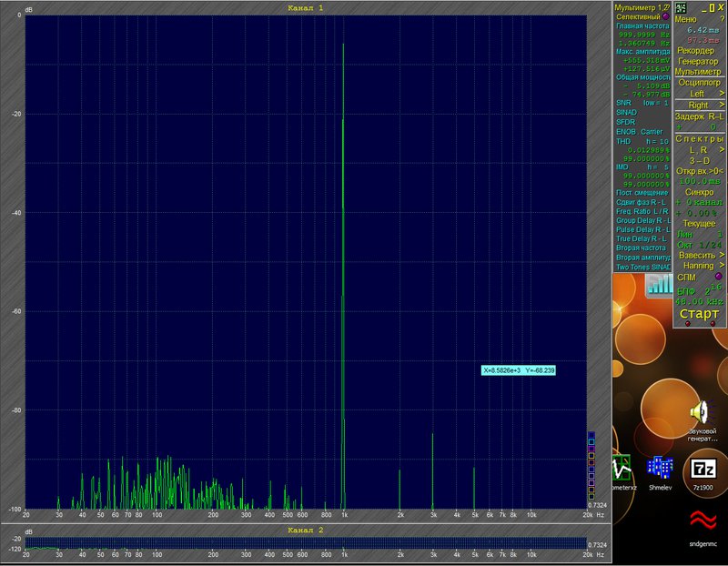Pick the cyan trace color swatch
The width and height of the screenshot is (728, 566).
click(x=591, y=442)
